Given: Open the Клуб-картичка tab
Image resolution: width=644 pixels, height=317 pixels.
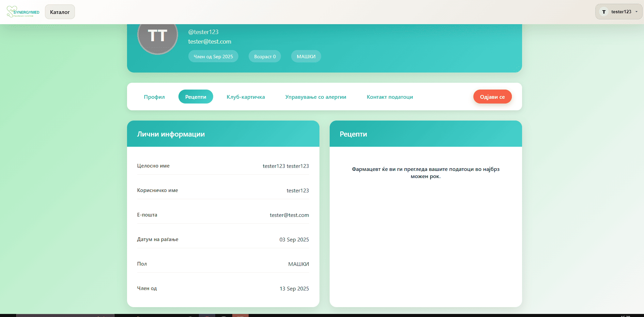Looking at the screenshot, I should [x=246, y=97].
